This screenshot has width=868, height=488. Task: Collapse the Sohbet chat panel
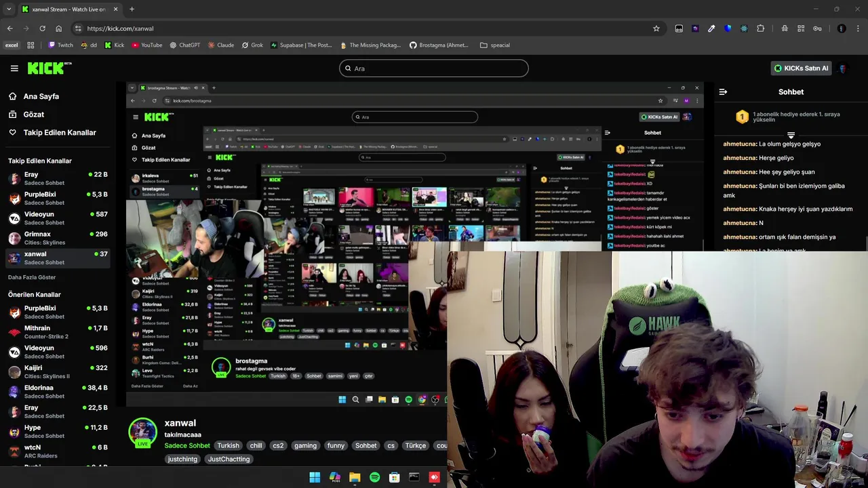[x=723, y=91]
